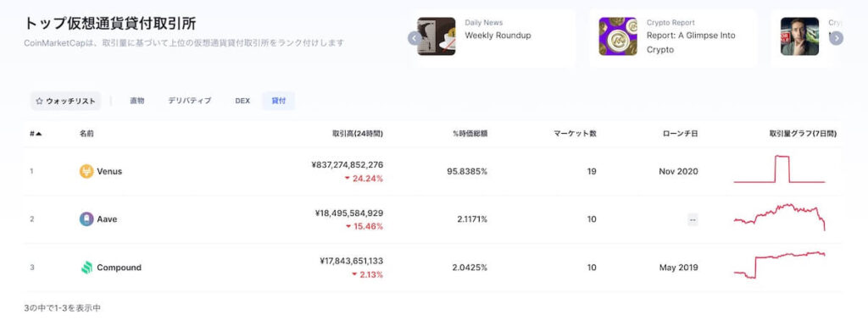Screen dimensions: 868x320
Task: Open the Aave exchange link
Action: [107, 219]
